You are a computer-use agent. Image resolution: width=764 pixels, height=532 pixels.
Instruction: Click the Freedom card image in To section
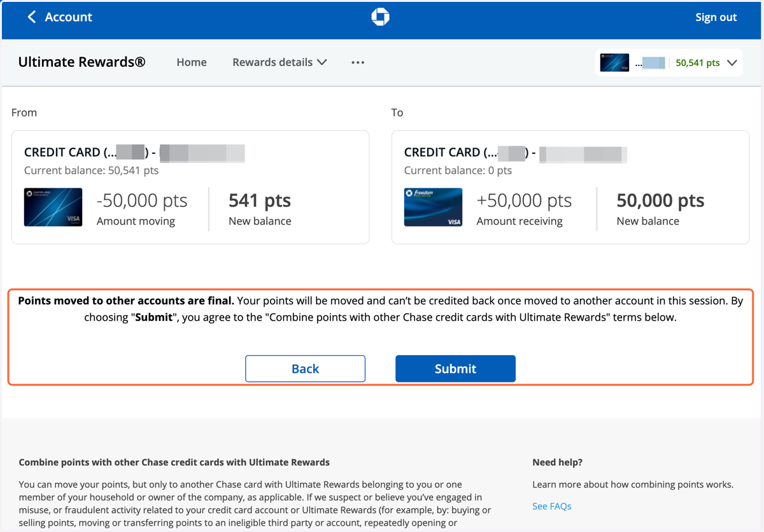[x=433, y=207]
